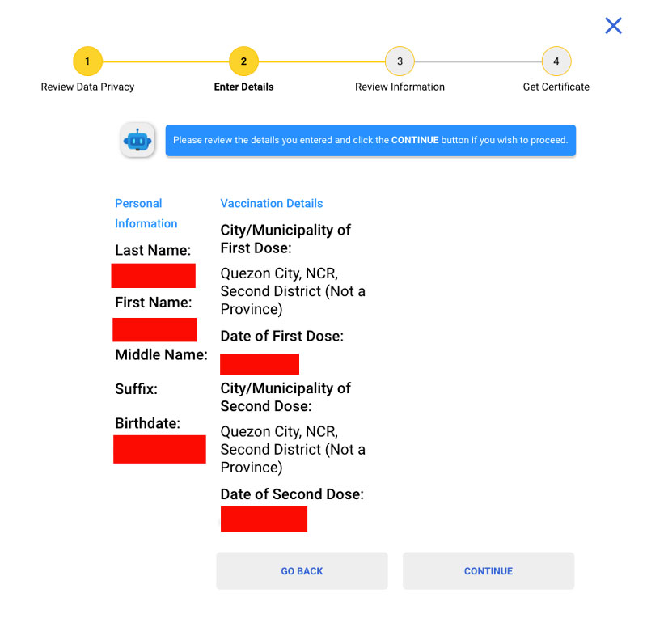Click the Enter Details step label
The height and width of the screenshot is (644, 647).
[x=243, y=86]
